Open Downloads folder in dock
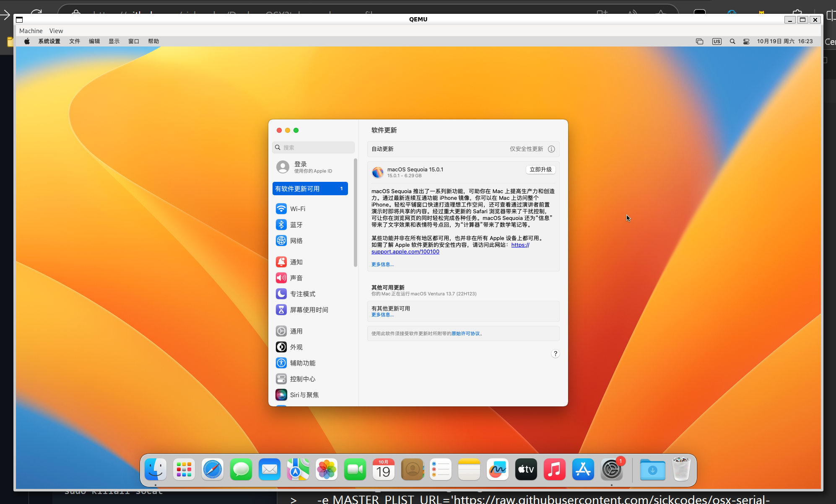Viewport: 836px width, 504px height. (x=653, y=469)
